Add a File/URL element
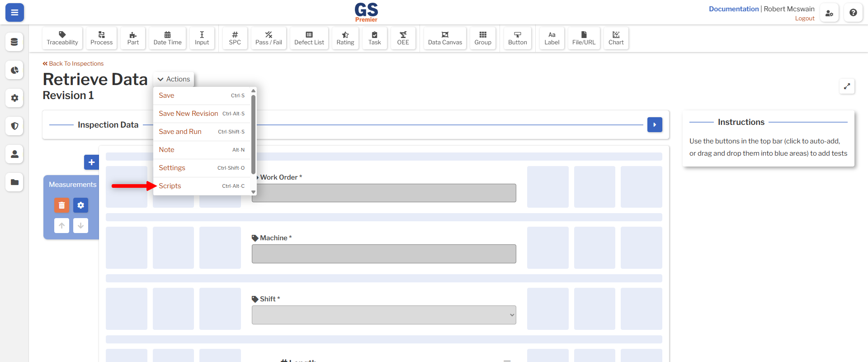This screenshot has width=868, height=362. (x=584, y=38)
